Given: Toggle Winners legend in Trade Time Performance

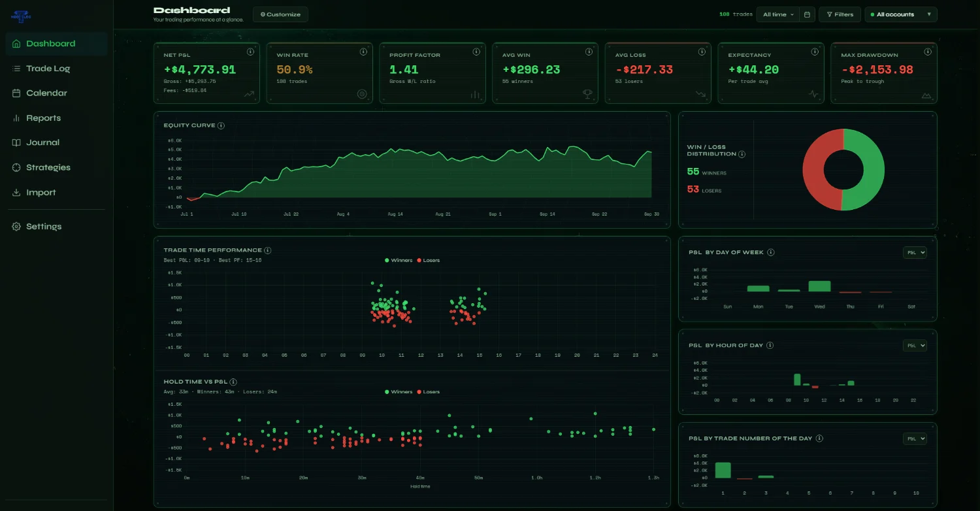Looking at the screenshot, I should [x=399, y=261].
